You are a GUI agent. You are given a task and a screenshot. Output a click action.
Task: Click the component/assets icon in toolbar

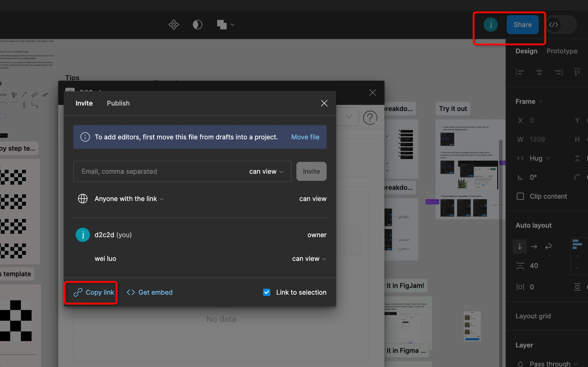point(174,25)
